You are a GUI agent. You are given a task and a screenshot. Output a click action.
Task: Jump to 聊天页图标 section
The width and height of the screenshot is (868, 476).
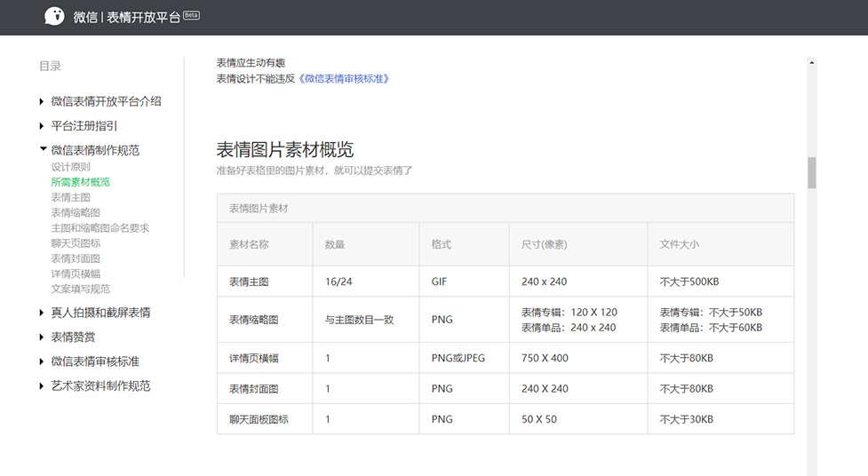[x=76, y=243]
